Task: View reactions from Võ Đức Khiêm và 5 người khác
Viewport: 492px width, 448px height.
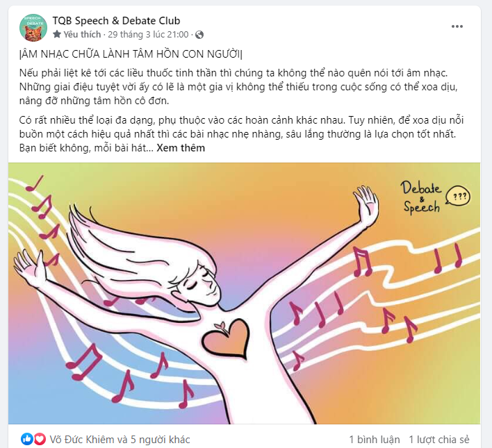Action: [120, 439]
